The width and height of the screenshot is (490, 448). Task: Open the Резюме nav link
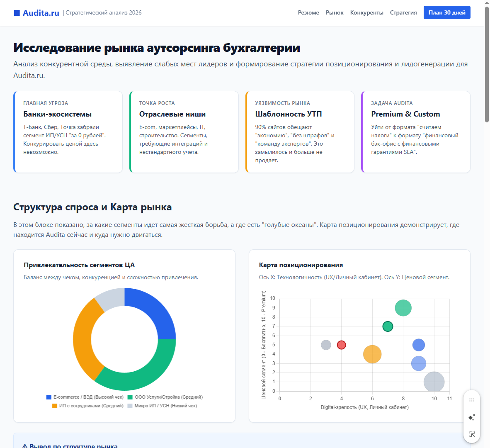click(308, 12)
